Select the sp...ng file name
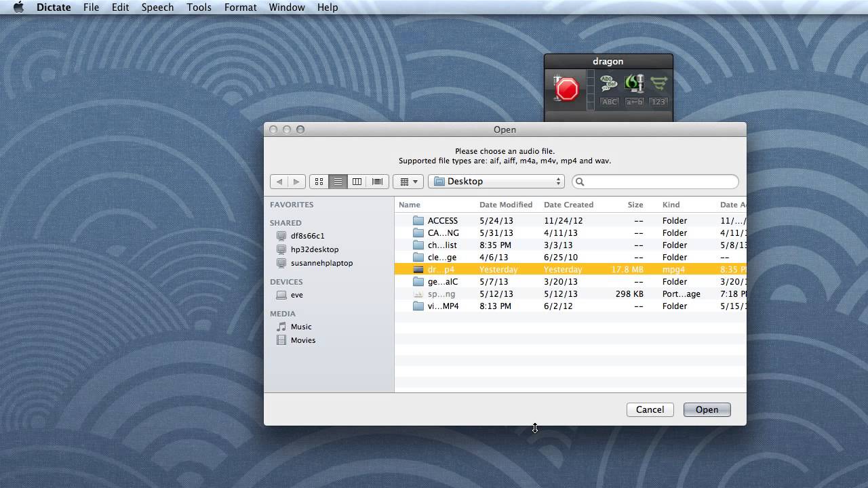Viewport: 868px width, 488px height. (441, 294)
